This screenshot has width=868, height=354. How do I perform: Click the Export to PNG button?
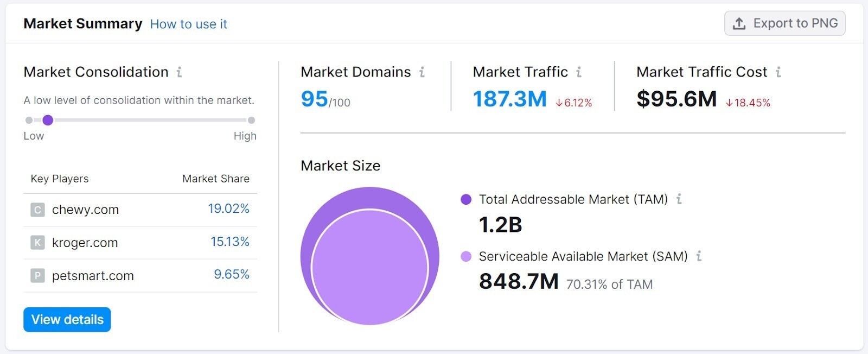784,23
